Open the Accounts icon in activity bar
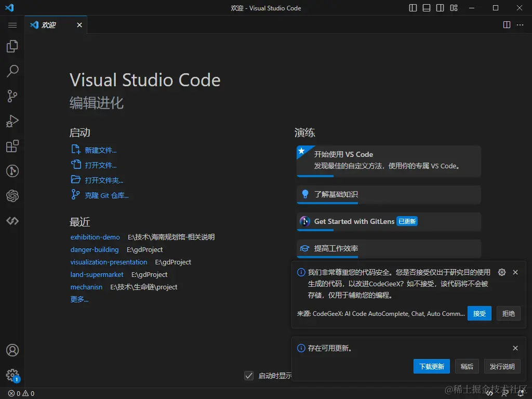The image size is (532, 399). click(12, 350)
